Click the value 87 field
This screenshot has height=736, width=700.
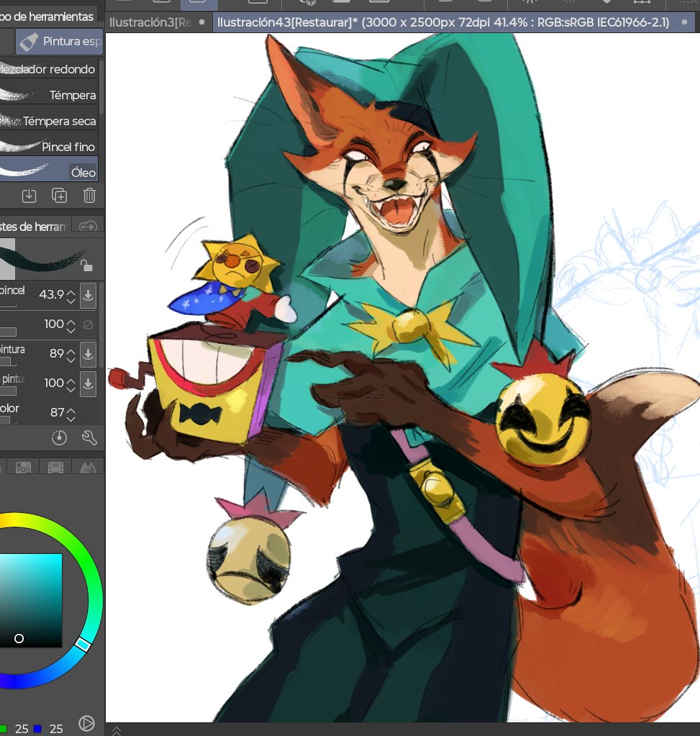pos(58,412)
